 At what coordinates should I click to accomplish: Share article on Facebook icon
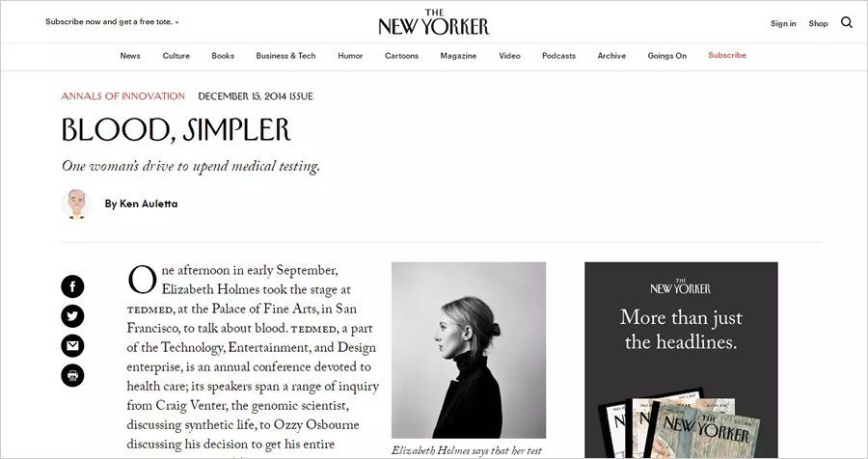pyautogui.click(x=72, y=286)
